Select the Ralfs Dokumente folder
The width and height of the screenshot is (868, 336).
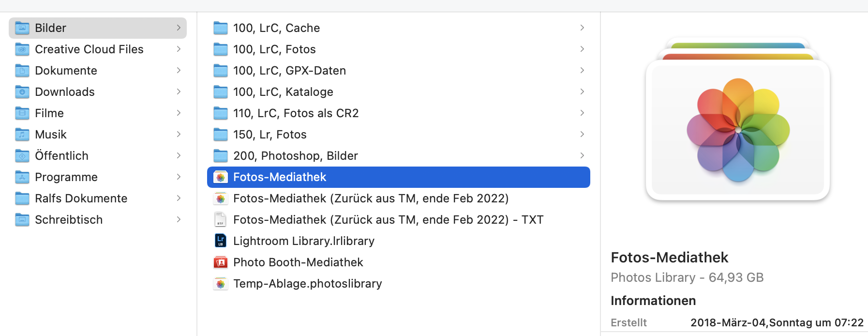[x=81, y=199]
